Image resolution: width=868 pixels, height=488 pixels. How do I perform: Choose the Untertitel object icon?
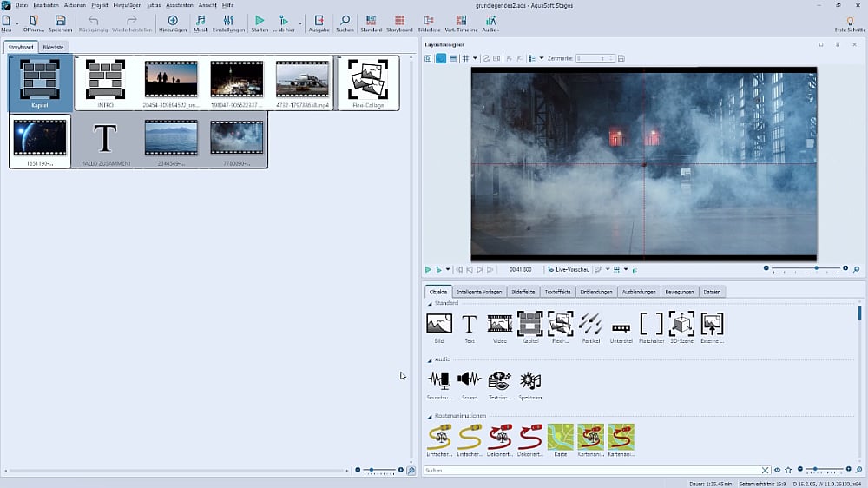(x=621, y=327)
